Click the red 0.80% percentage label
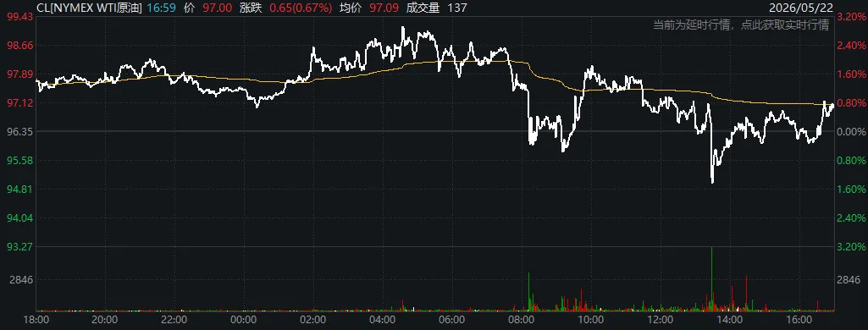The image size is (868, 330). coord(852,103)
